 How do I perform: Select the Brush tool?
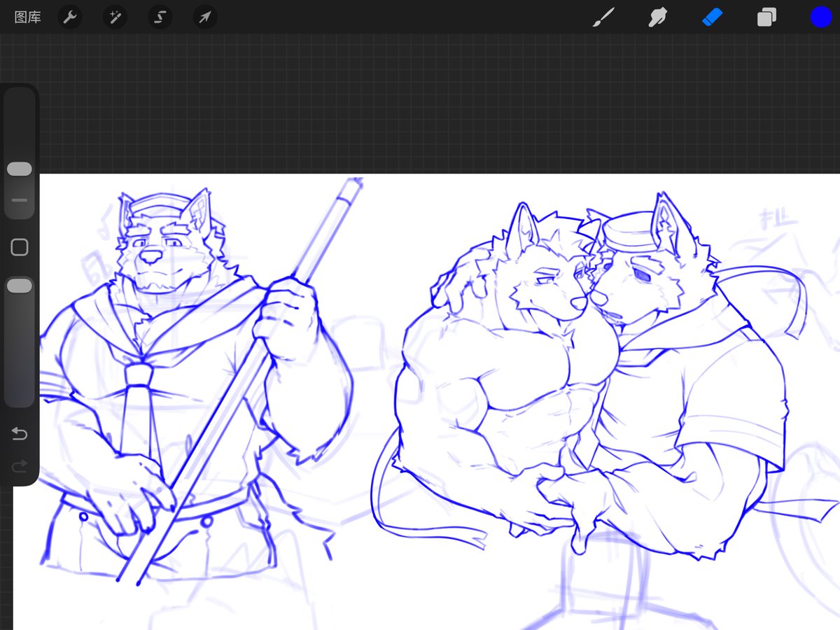coord(603,17)
